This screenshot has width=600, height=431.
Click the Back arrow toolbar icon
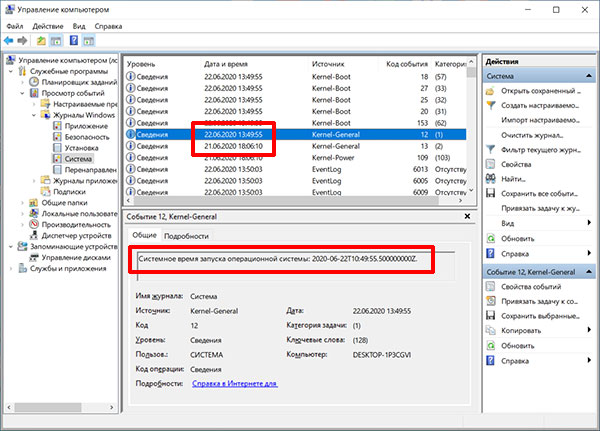9,41
